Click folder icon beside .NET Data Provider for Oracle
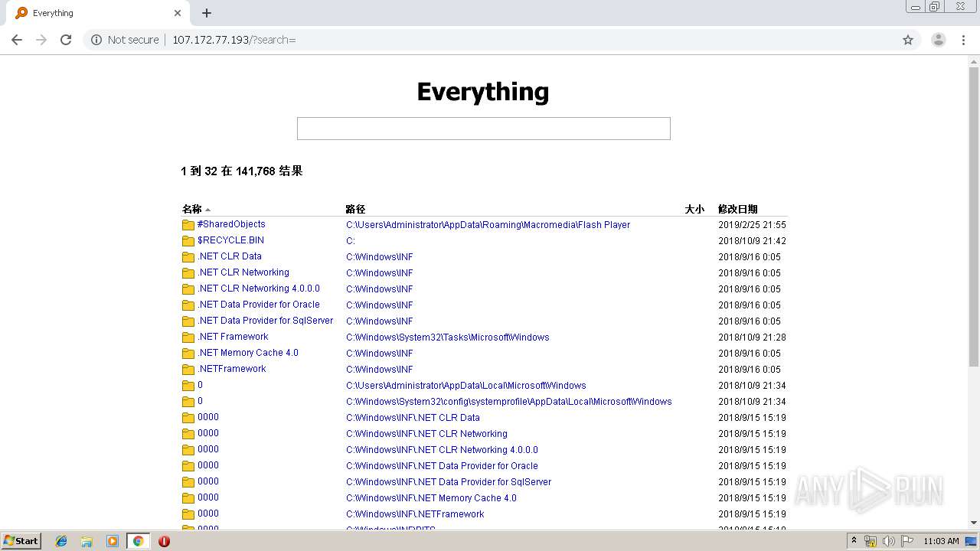 [188, 305]
